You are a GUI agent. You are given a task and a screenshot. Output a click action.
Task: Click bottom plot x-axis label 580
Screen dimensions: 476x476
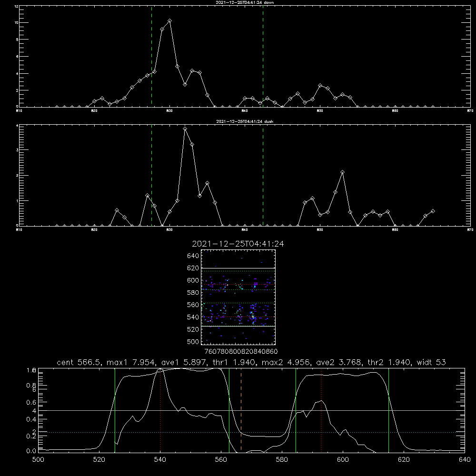(282, 460)
